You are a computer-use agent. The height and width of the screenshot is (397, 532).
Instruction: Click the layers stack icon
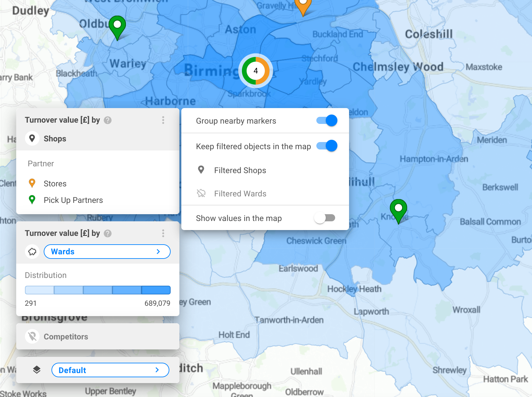(x=37, y=370)
